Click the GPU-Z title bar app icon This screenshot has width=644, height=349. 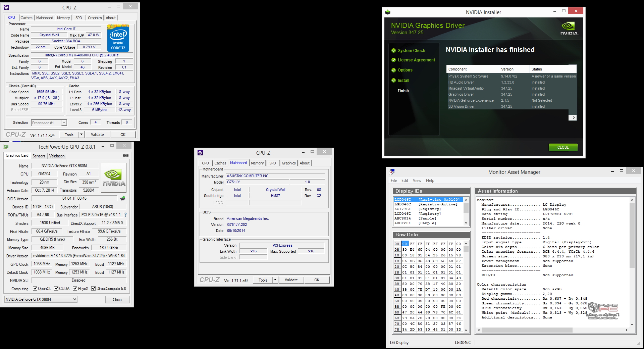(6, 147)
